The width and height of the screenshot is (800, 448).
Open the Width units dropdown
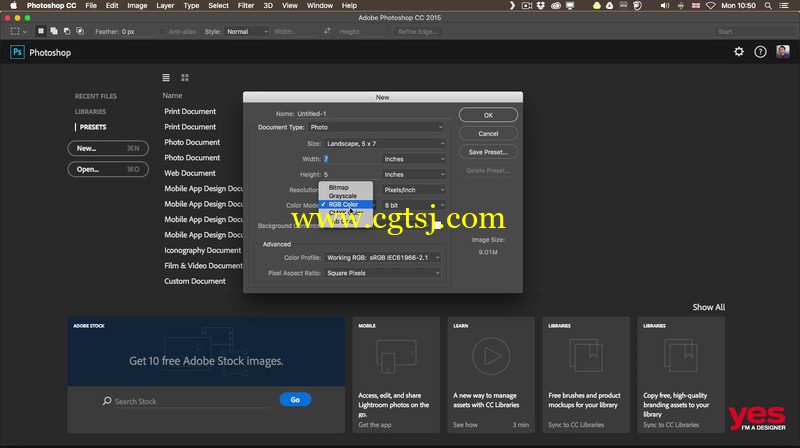pyautogui.click(x=414, y=159)
